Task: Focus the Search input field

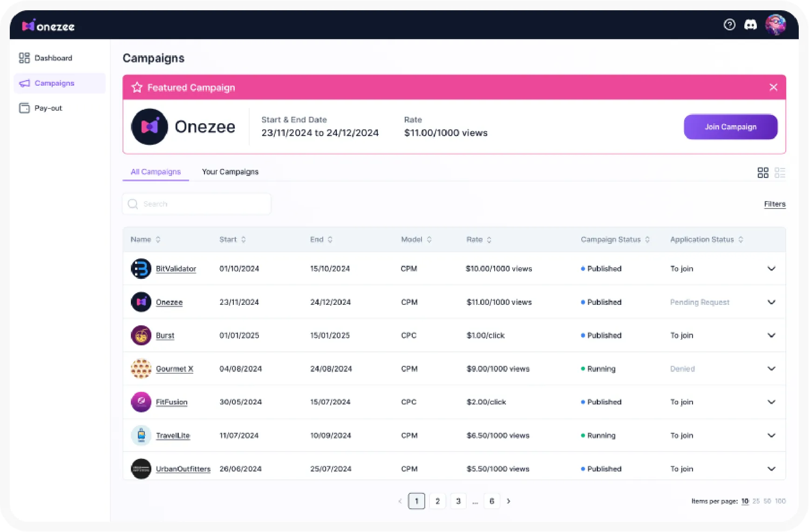Action: tap(197, 204)
